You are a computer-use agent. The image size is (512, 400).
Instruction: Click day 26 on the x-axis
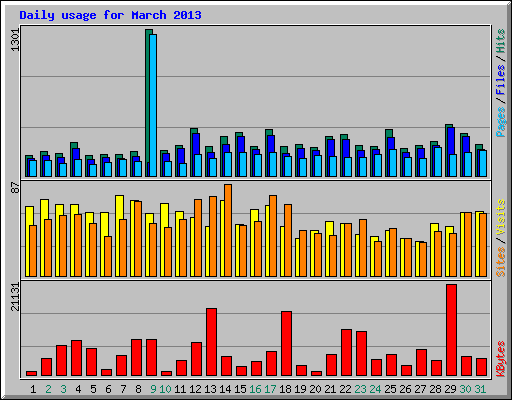(x=405, y=389)
